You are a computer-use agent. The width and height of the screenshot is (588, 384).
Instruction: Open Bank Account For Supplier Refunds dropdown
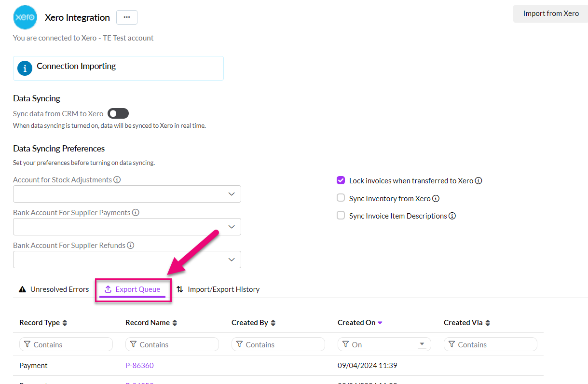(x=127, y=260)
